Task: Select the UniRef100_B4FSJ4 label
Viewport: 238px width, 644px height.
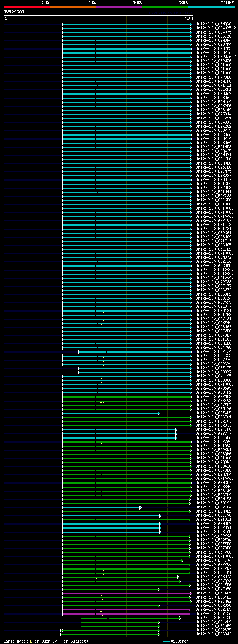Action: click(213, 561)
